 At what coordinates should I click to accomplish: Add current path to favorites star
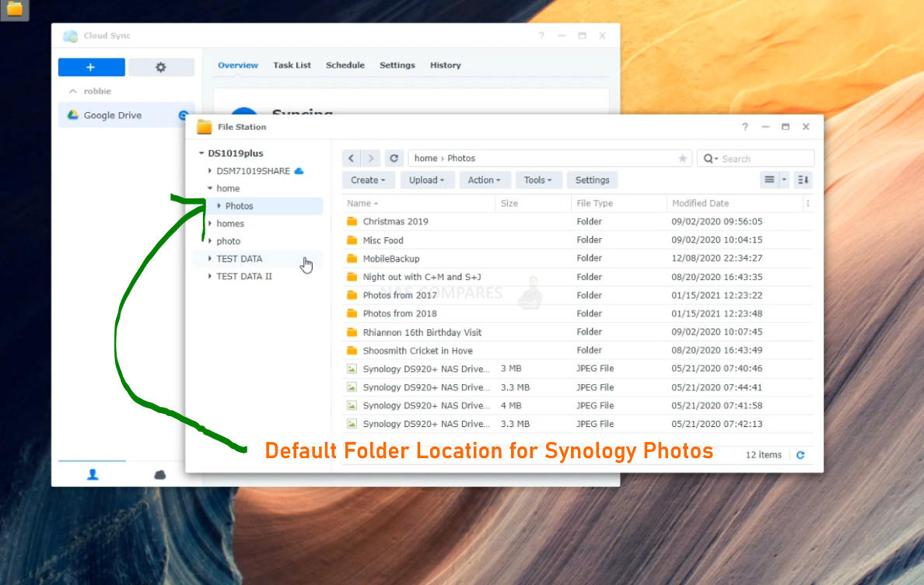682,159
